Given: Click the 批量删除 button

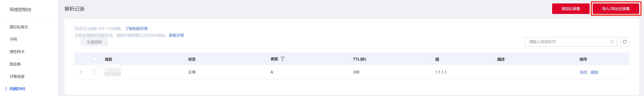Looking at the screenshot, I should click(94, 42).
